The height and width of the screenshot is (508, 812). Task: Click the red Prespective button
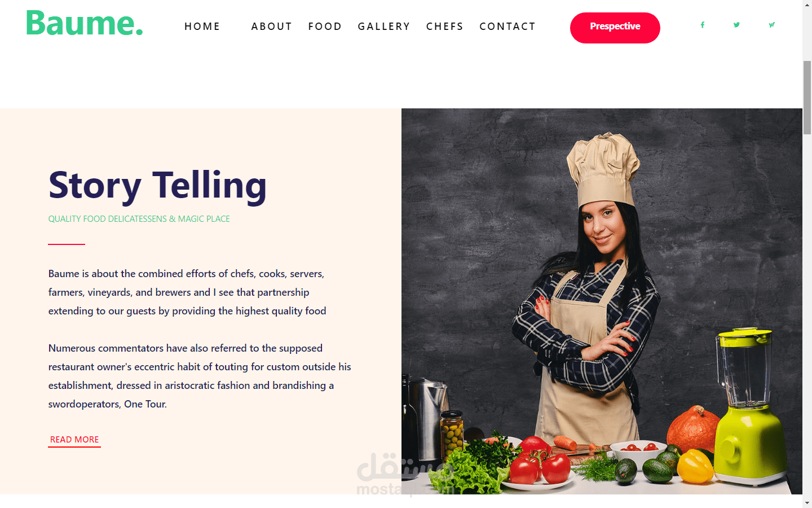pos(615,28)
